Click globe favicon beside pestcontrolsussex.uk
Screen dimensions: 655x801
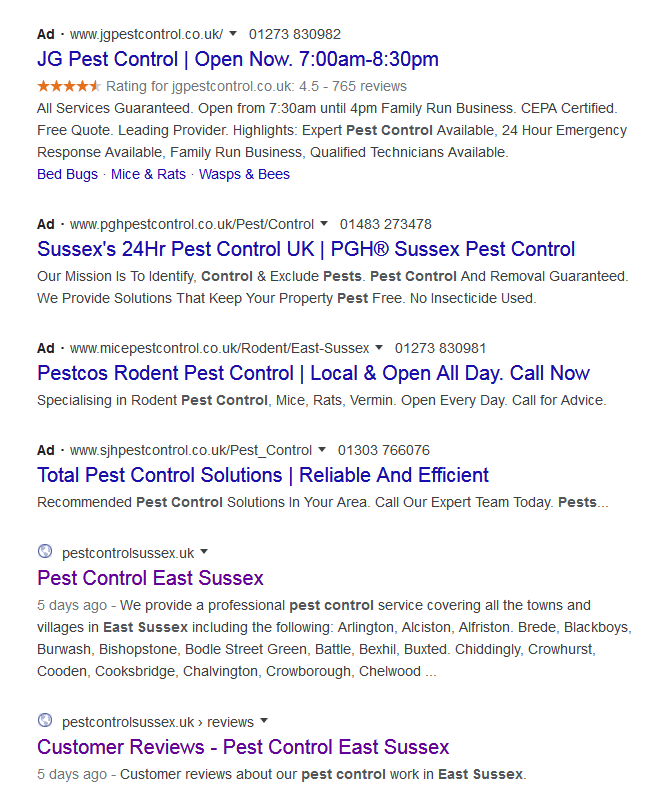[x=44, y=552]
